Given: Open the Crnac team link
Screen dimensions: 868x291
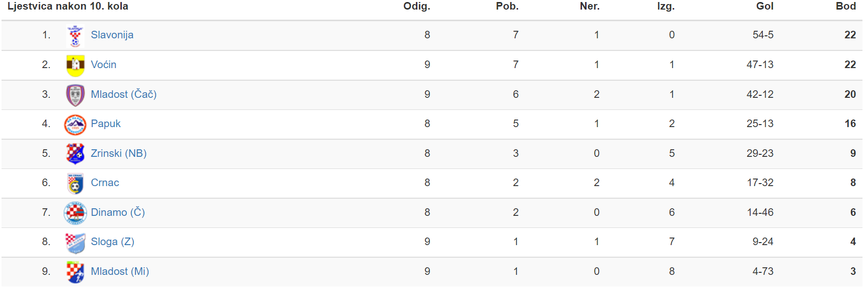Looking at the screenshot, I should click(105, 183).
